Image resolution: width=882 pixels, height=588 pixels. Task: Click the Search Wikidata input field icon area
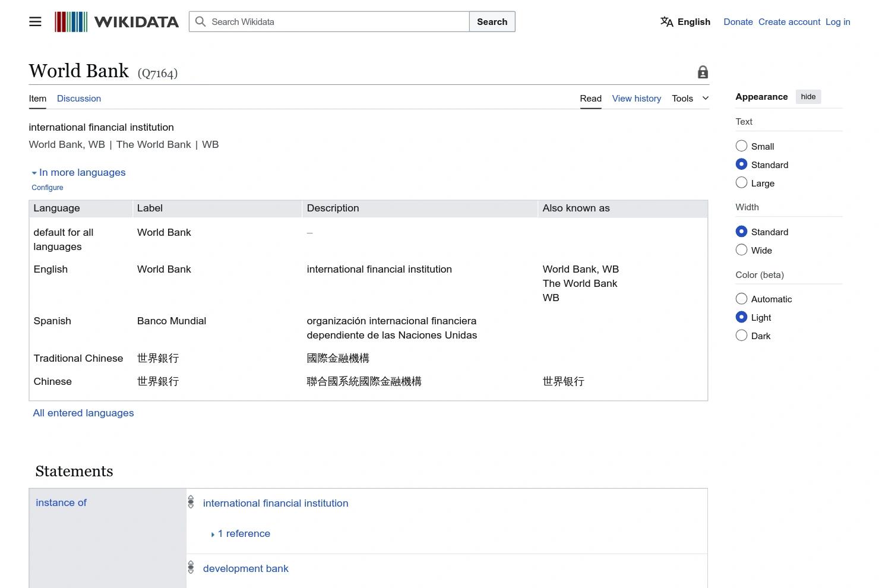[200, 21]
